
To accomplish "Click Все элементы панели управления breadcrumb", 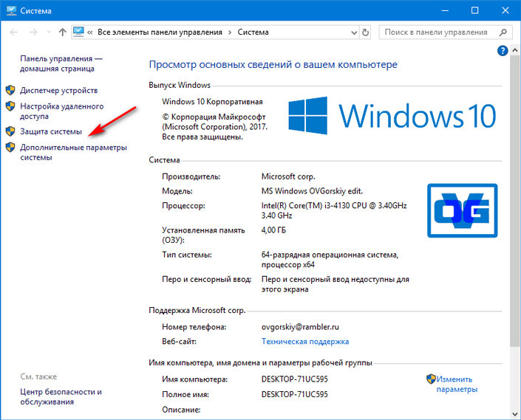I will [x=160, y=32].
